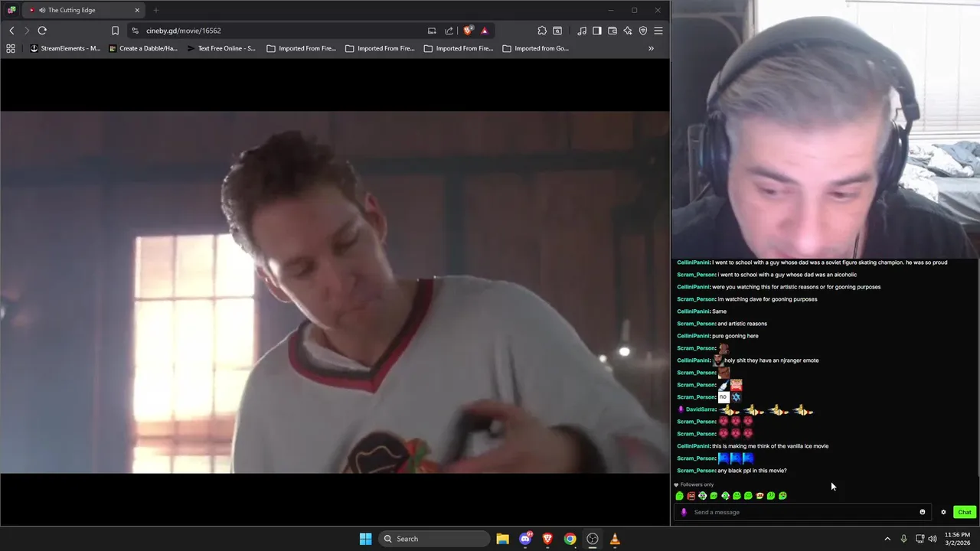Open the apps grid icon in bookmarks bar
This screenshot has width=980, height=551.
pos(11,48)
